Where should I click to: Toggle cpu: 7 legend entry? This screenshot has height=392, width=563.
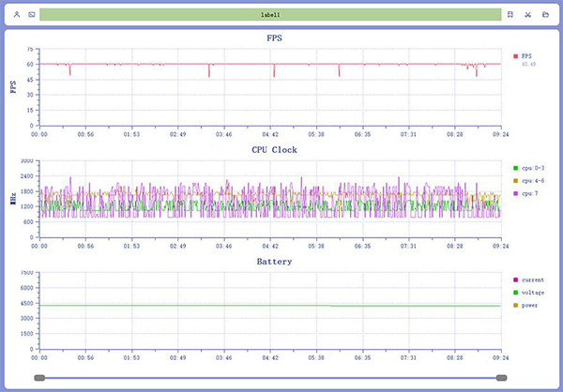click(x=528, y=192)
